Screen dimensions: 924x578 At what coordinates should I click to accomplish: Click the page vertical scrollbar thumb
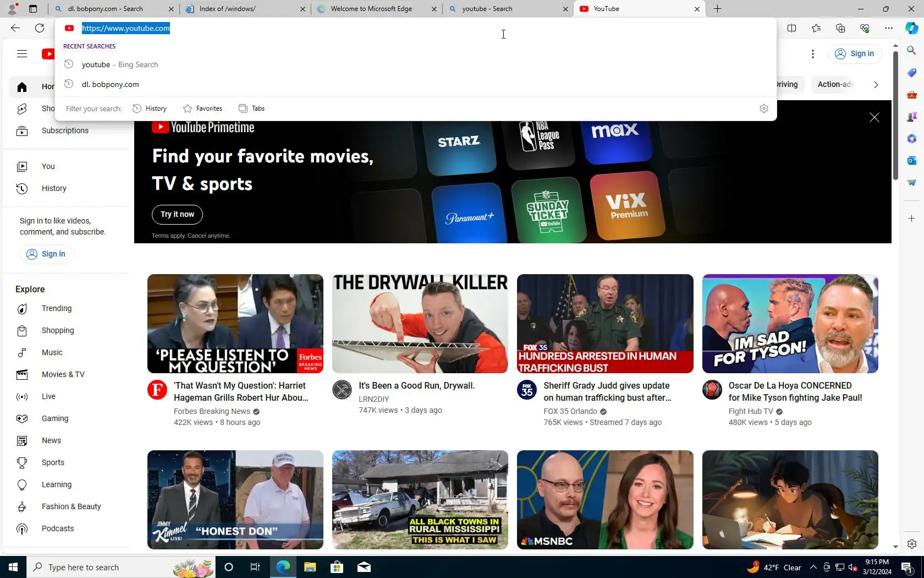coord(895,116)
